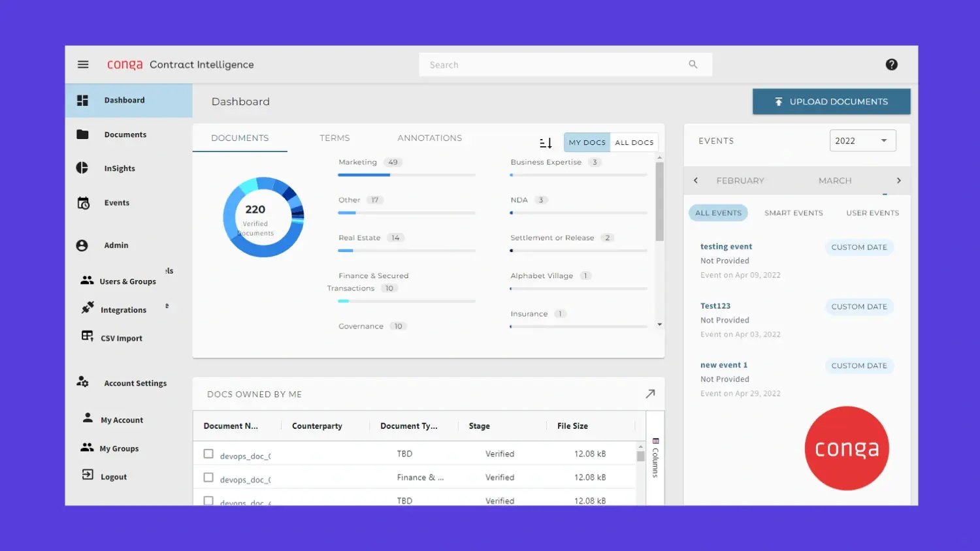Image resolution: width=980 pixels, height=551 pixels.
Task: Click CUSTOM DATE for Test123
Action: coord(859,307)
